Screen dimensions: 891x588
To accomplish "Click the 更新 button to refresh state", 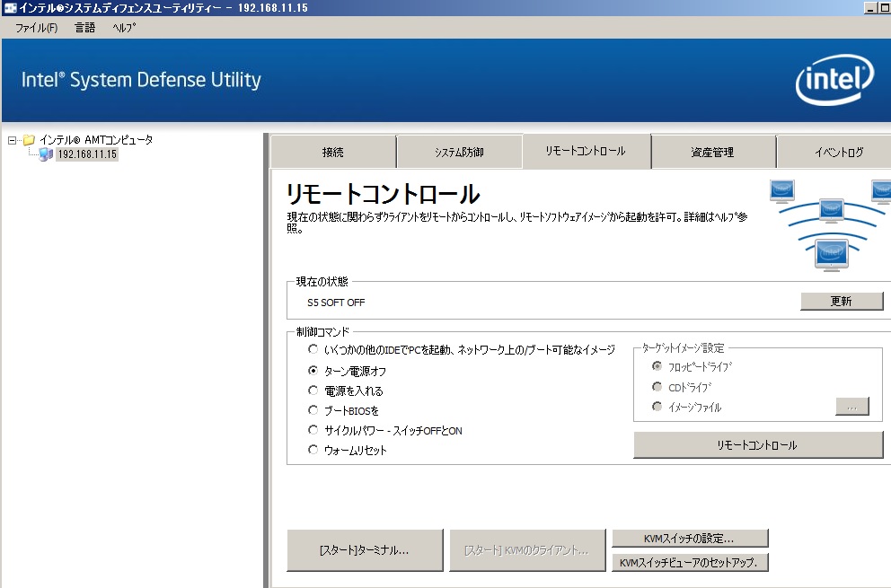I will pyautogui.click(x=842, y=301).
